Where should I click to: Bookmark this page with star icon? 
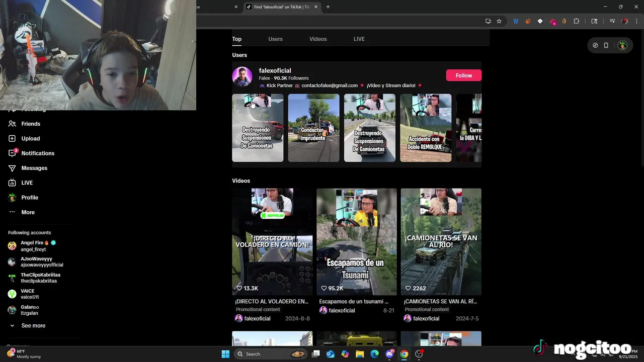(499, 21)
